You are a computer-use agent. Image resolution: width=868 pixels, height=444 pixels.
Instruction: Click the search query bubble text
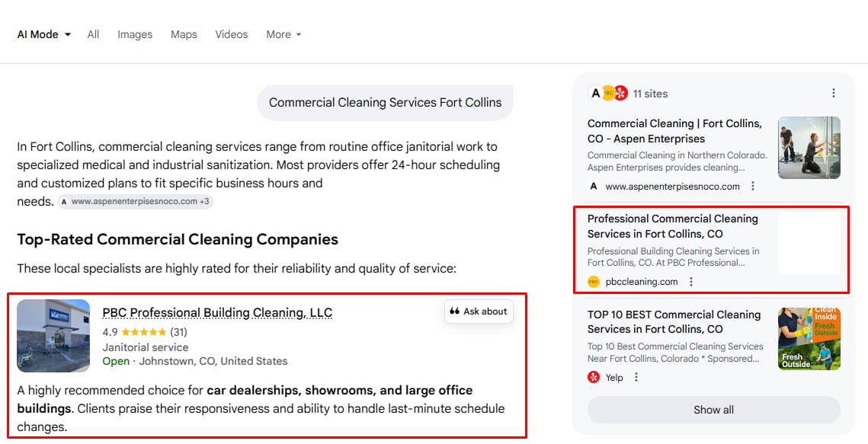tap(386, 102)
